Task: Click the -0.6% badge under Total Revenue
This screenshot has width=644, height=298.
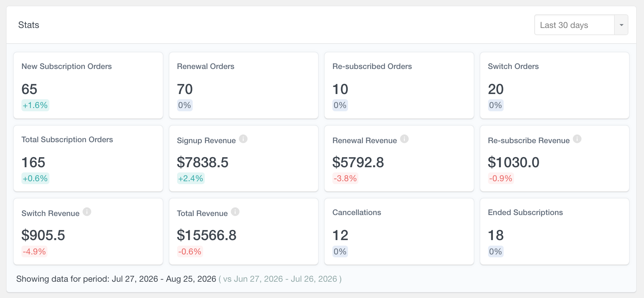Action: [x=190, y=251]
